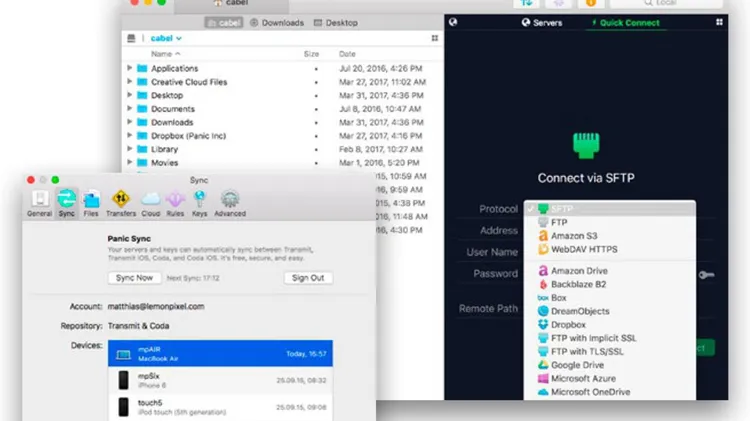Click the Local search field
Viewport: 750px width, 421px height.
(666, 3)
